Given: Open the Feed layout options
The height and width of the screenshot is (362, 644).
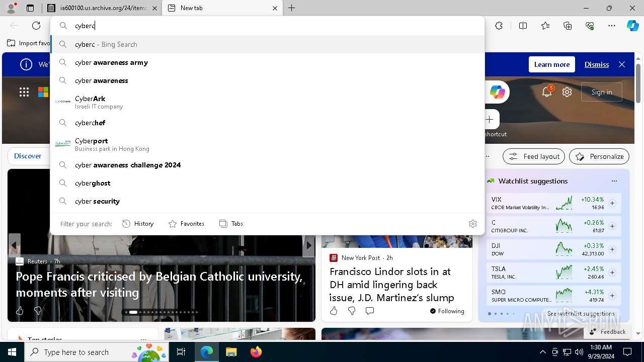Looking at the screenshot, I should click(x=534, y=156).
